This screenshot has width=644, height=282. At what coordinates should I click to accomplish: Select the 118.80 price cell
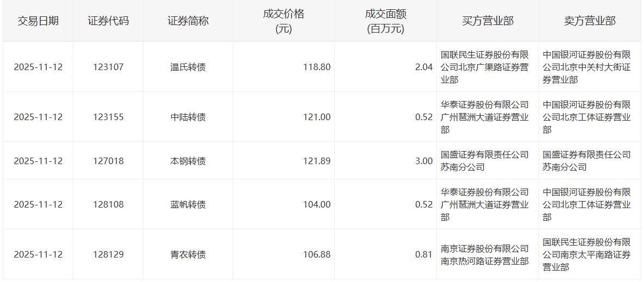click(x=317, y=67)
